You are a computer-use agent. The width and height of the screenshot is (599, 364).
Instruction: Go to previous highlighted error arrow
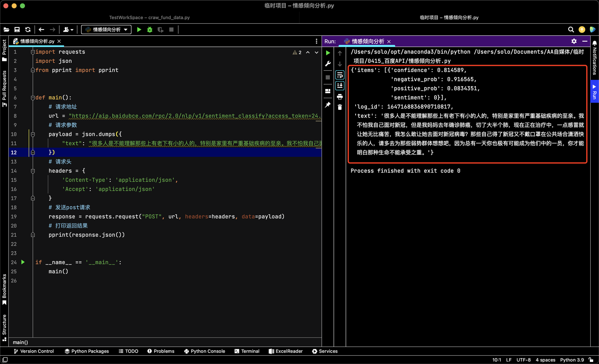(308, 52)
